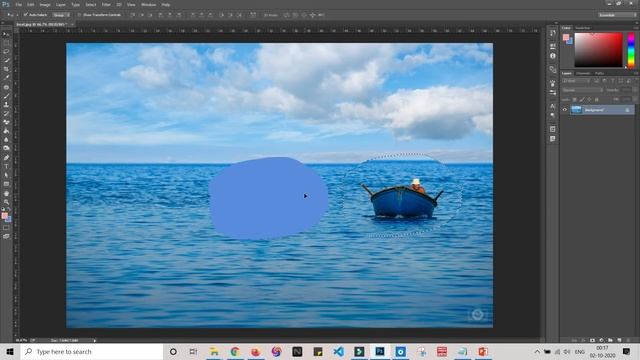Select the Dodge tool
This screenshot has width=640, height=360.
coord(6,148)
